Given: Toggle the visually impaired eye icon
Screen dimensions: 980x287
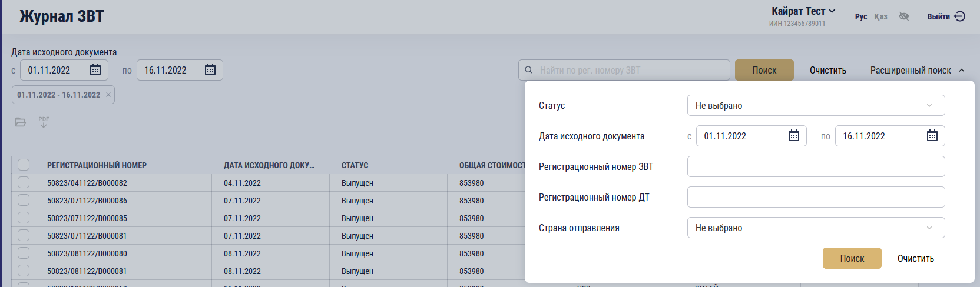Looking at the screenshot, I should 904,16.
